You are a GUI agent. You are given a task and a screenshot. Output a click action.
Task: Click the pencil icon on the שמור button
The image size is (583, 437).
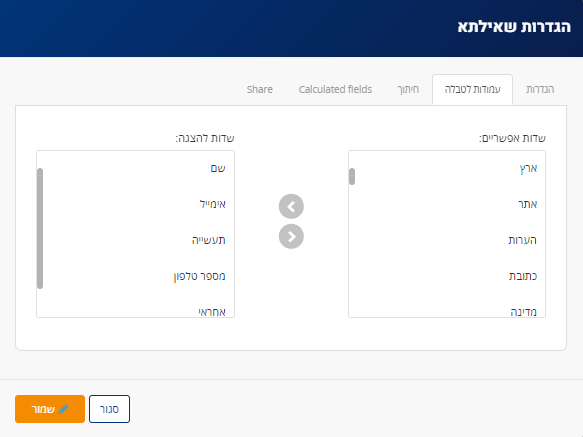click(x=64, y=409)
